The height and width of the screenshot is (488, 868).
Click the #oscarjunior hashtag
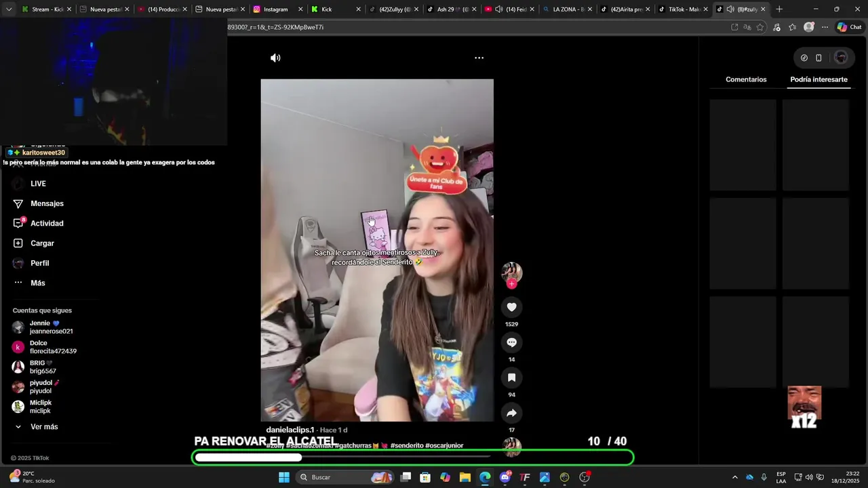444,445
